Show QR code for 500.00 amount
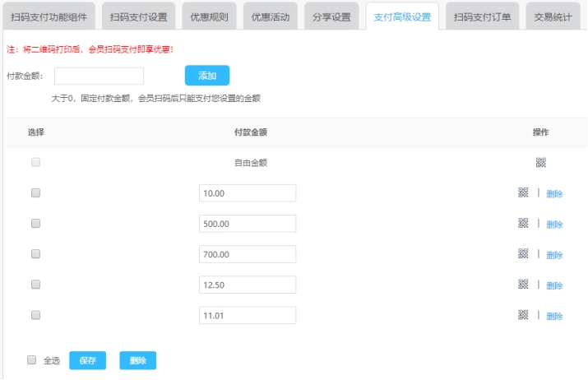The width and height of the screenshot is (588, 380). coord(523,223)
